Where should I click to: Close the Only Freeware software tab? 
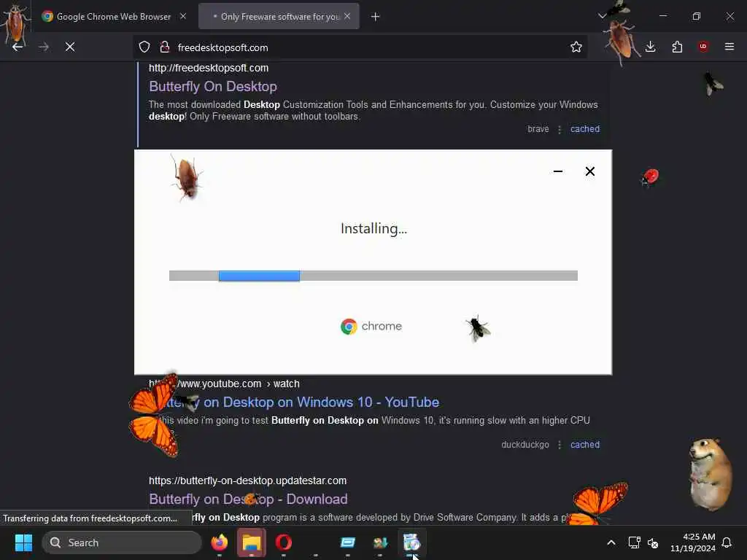click(347, 16)
